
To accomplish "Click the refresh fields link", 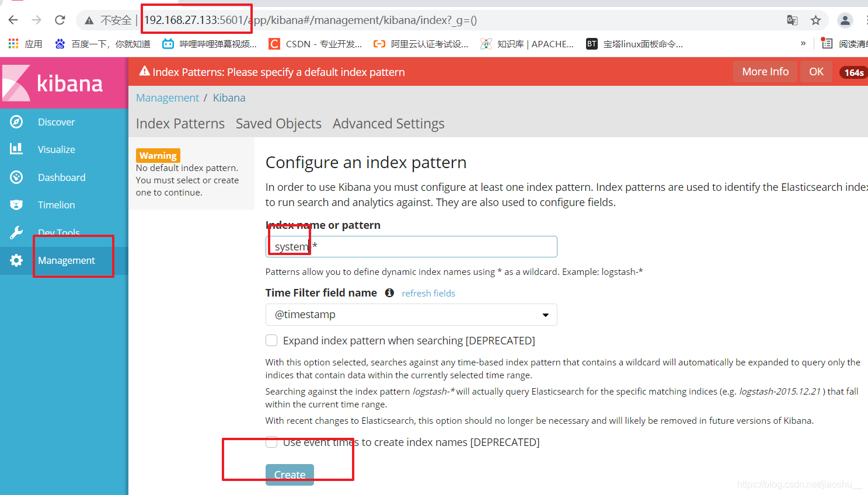I will point(428,294).
